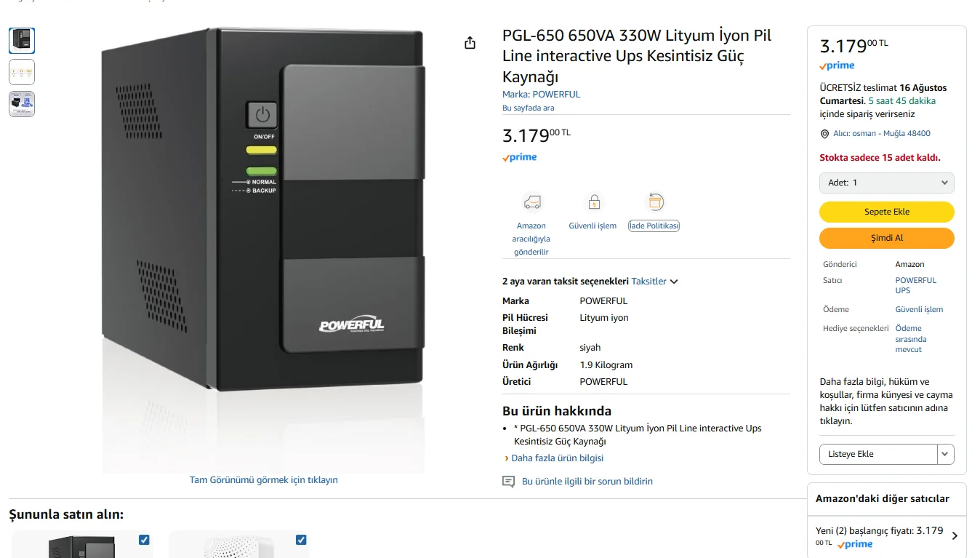980x558 pixels.
Task: Click the 5 saat 45 dakika countdown text
Action: point(902,101)
